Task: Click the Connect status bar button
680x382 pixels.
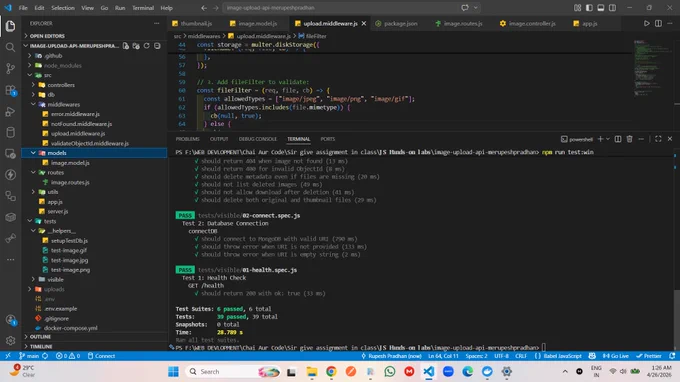Action: pyautogui.click(x=101, y=356)
